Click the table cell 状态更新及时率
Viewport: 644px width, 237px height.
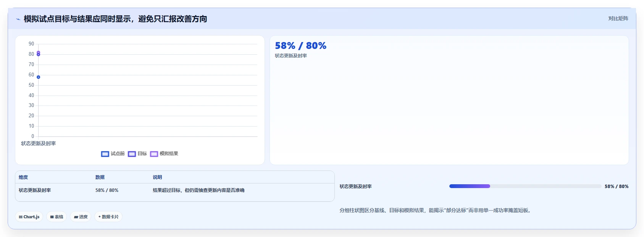35,190
